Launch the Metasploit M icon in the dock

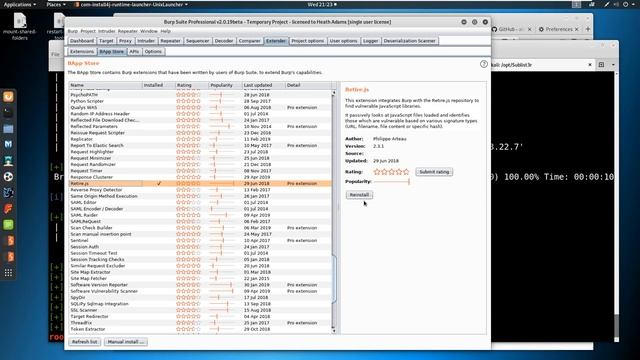click(9, 144)
